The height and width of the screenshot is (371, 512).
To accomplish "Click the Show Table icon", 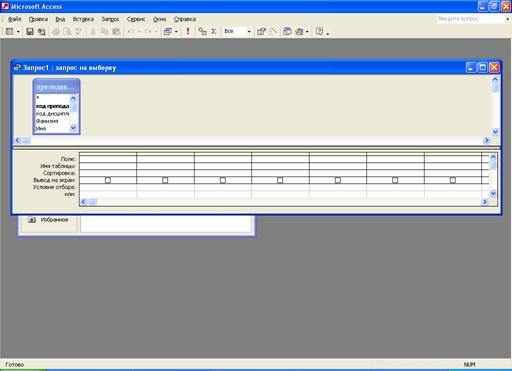I will [x=202, y=31].
